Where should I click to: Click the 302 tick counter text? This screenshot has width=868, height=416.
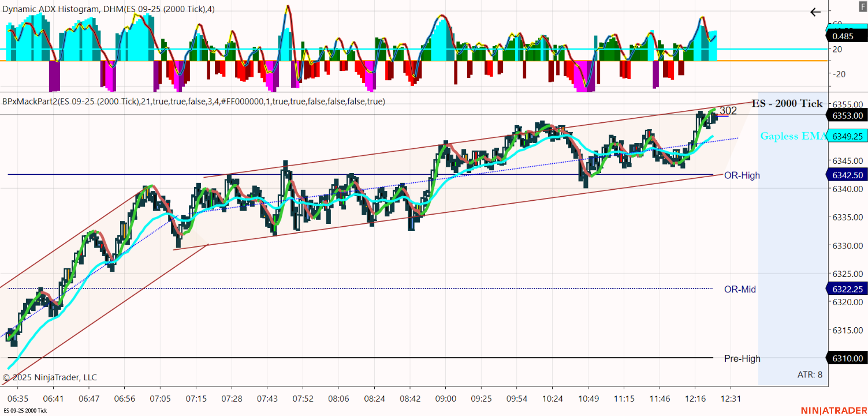(x=728, y=111)
